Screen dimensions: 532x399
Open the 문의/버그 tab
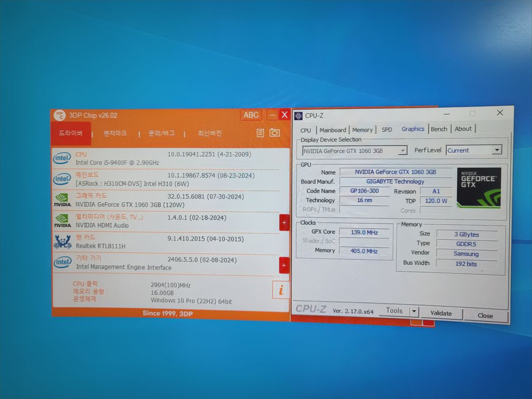[162, 134]
